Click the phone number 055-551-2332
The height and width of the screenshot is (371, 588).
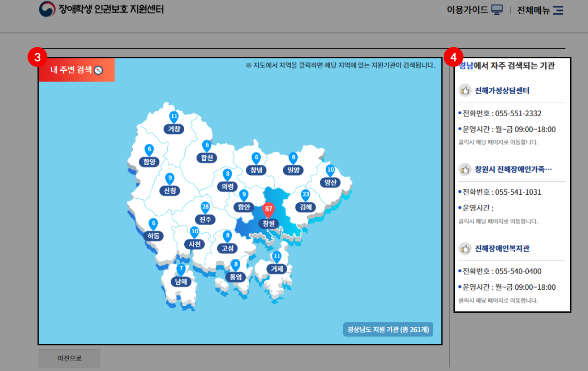(x=518, y=113)
